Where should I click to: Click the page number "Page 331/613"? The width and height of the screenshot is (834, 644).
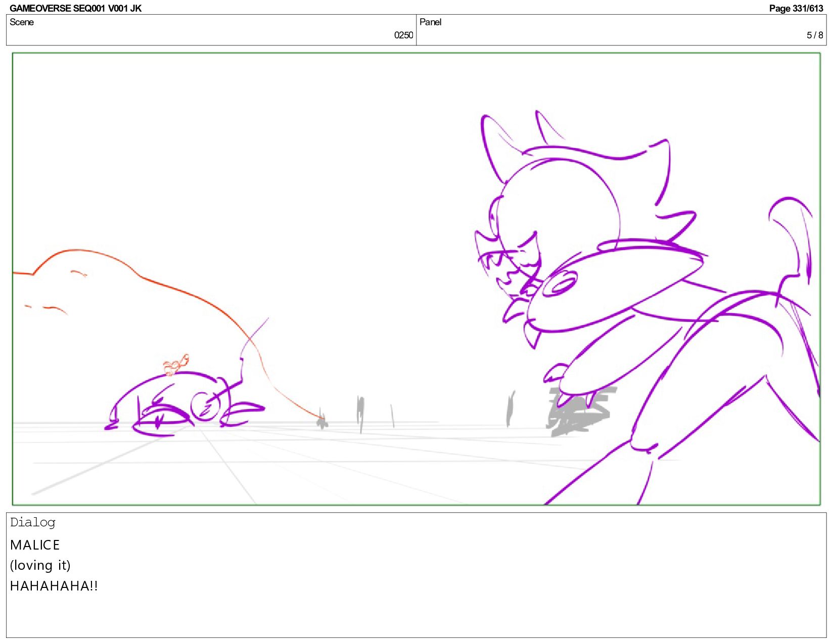pos(796,8)
